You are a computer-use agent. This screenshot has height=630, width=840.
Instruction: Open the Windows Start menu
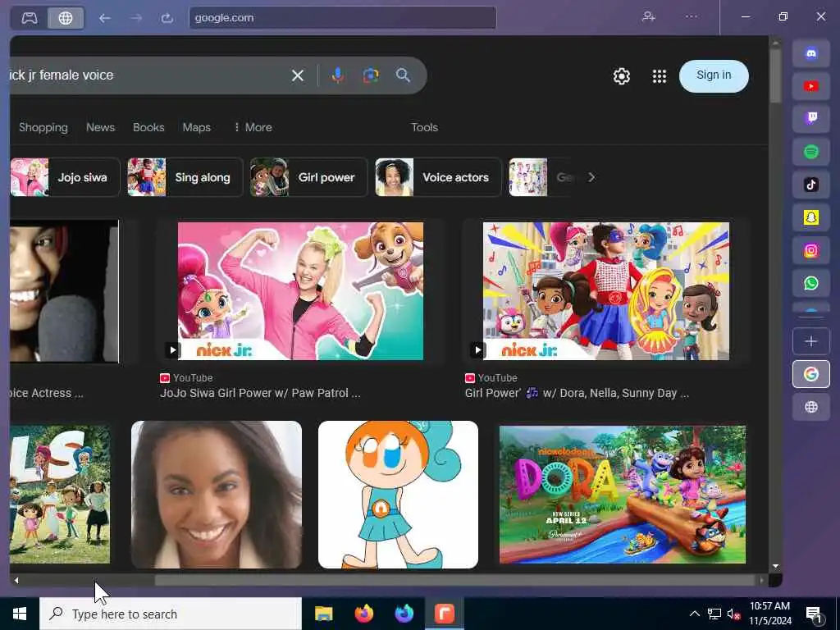tap(20, 614)
